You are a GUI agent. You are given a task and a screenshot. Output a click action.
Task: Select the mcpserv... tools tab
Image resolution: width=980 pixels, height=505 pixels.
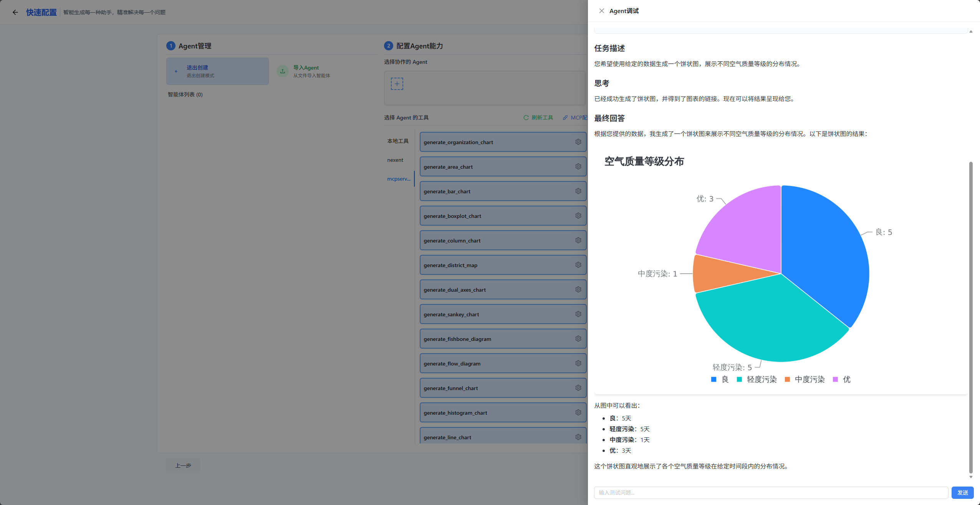[399, 179]
